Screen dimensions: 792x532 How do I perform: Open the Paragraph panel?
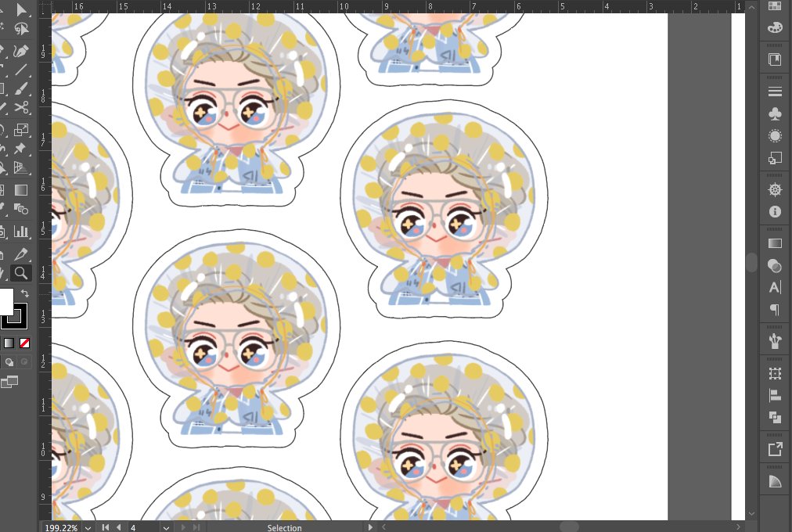(x=775, y=310)
